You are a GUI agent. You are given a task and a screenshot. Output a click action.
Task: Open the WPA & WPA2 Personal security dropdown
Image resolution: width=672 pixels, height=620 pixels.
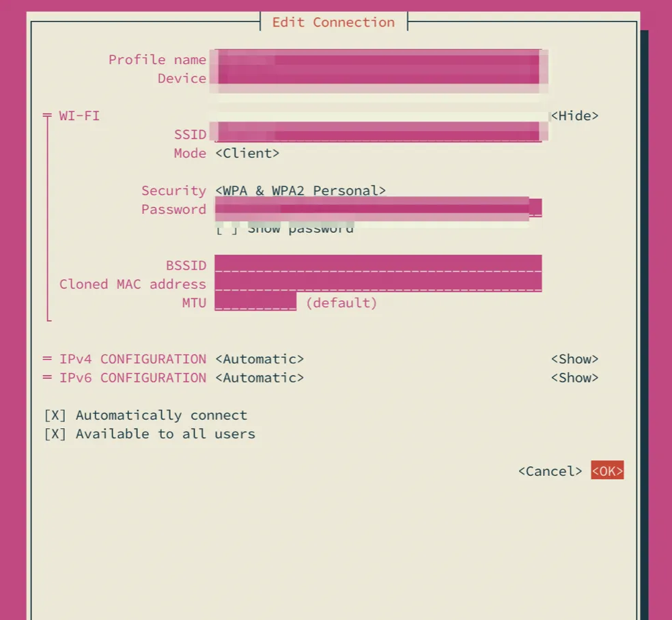tap(300, 191)
